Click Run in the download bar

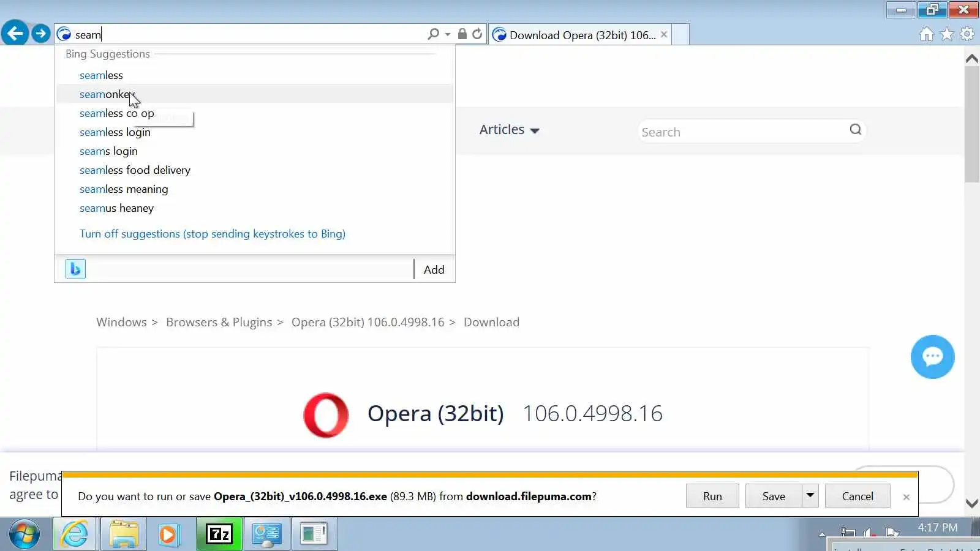tap(712, 496)
